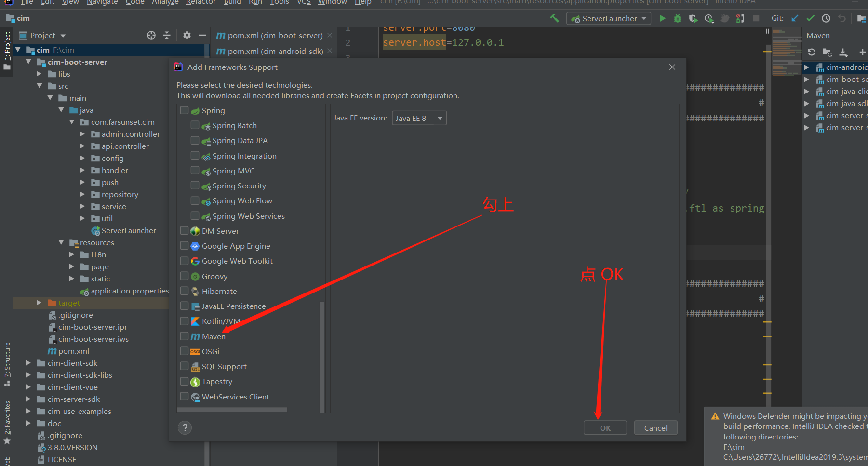
Task: Click the Build project hammer icon
Action: tap(555, 18)
